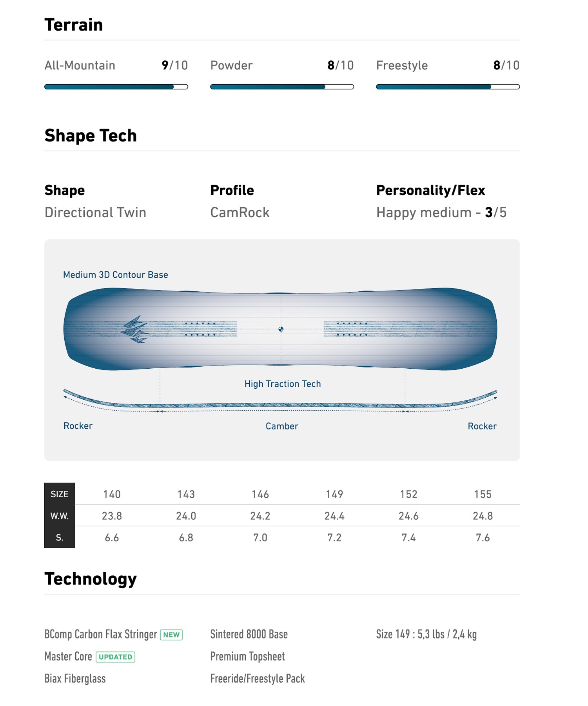
Task: Click the Master Core technology entry
Action: pyautogui.click(x=68, y=657)
